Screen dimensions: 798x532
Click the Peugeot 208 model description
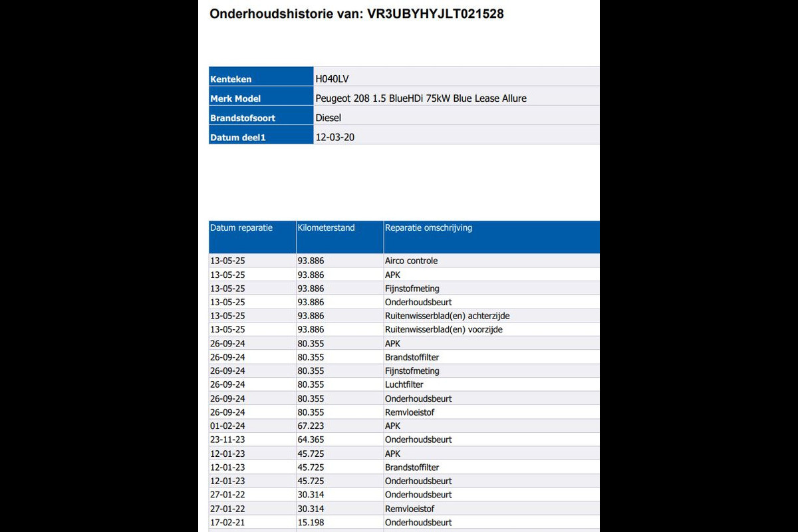(420, 98)
